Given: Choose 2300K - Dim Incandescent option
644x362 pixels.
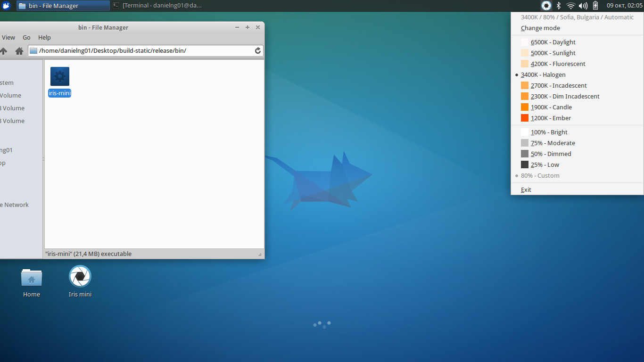Looking at the screenshot, I should point(577,96).
